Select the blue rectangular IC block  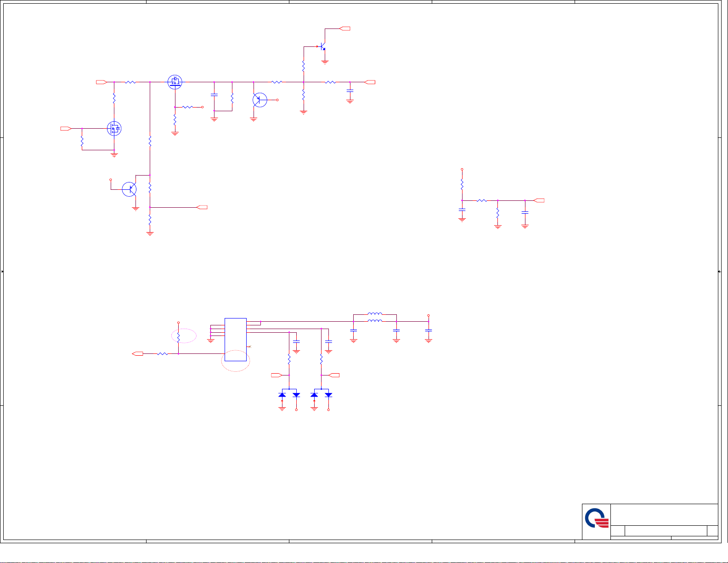[x=236, y=340]
